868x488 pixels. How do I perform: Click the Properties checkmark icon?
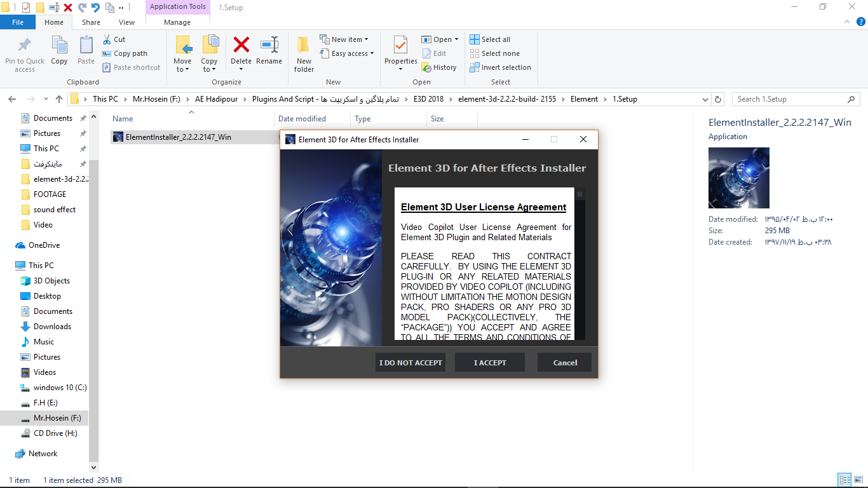coord(400,44)
